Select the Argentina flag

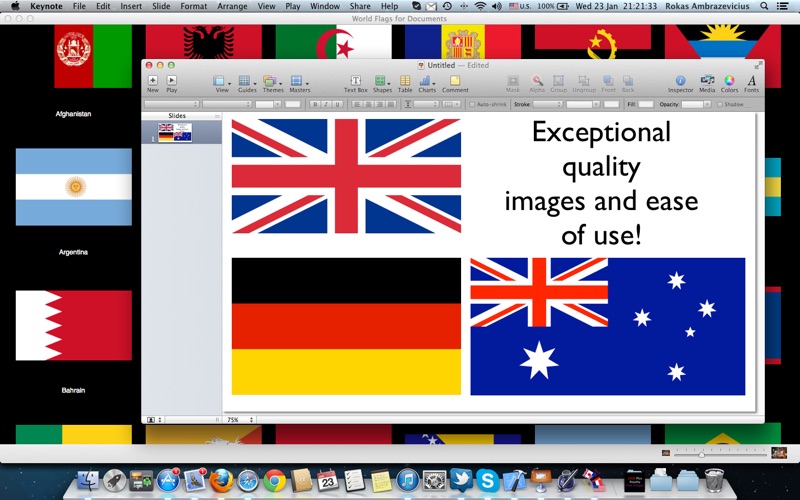[x=73, y=187]
